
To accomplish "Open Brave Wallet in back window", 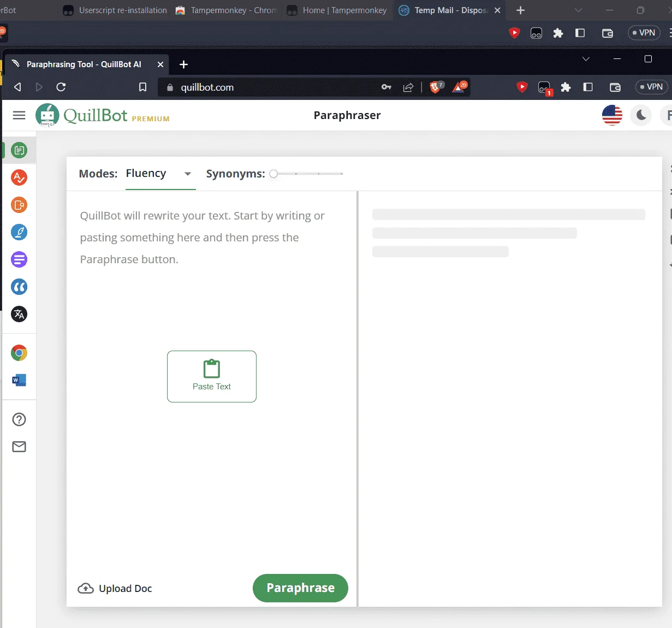I will pos(608,33).
